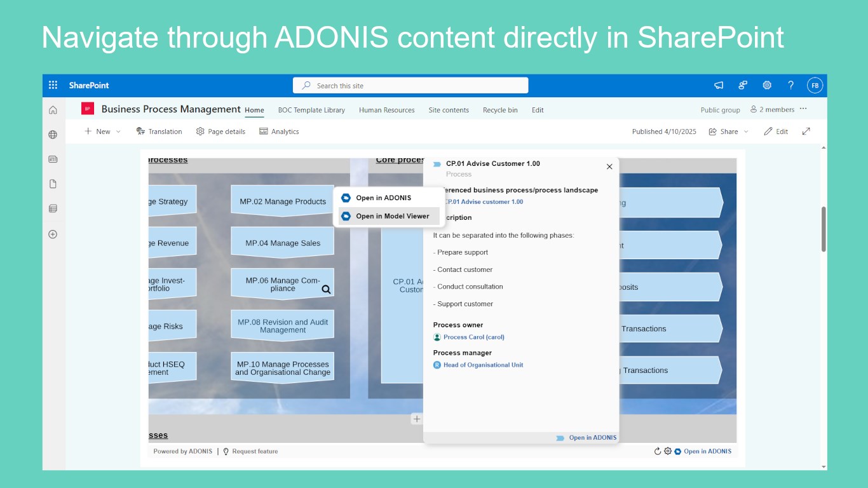Screen dimensions: 868x488
Task: Open the three-dot more options next to members
Action: tap(803, 109)
